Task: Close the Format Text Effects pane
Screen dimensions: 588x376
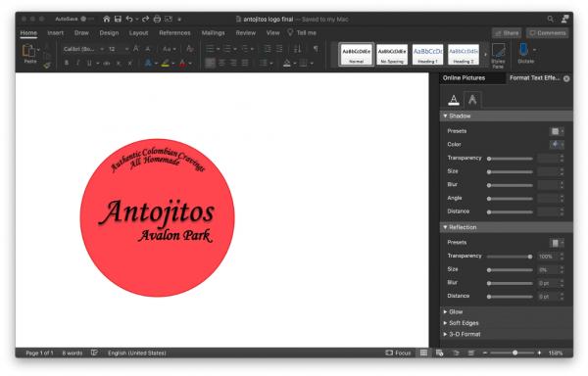Action: pyautogui.click(x=566, y=78)
